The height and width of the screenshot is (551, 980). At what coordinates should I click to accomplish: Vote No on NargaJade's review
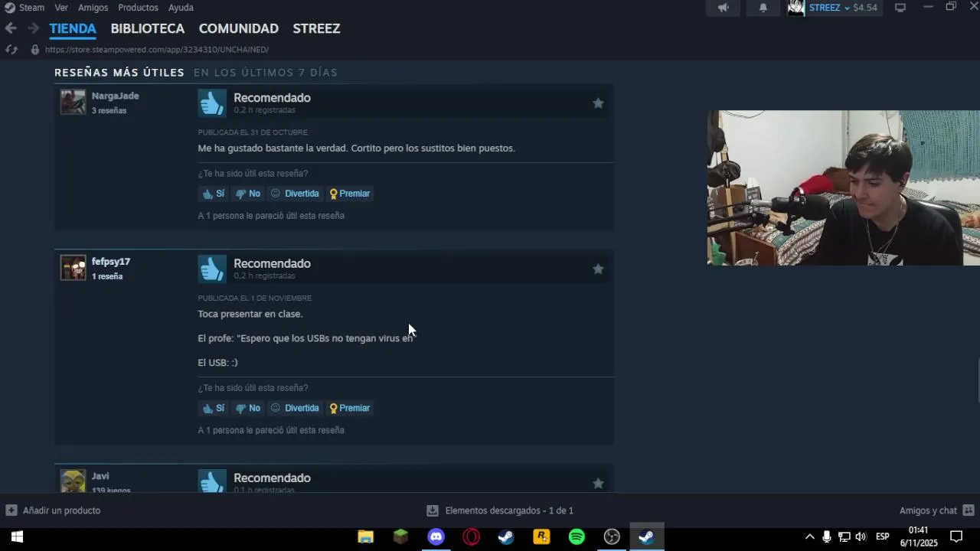[x=248, y=194]
